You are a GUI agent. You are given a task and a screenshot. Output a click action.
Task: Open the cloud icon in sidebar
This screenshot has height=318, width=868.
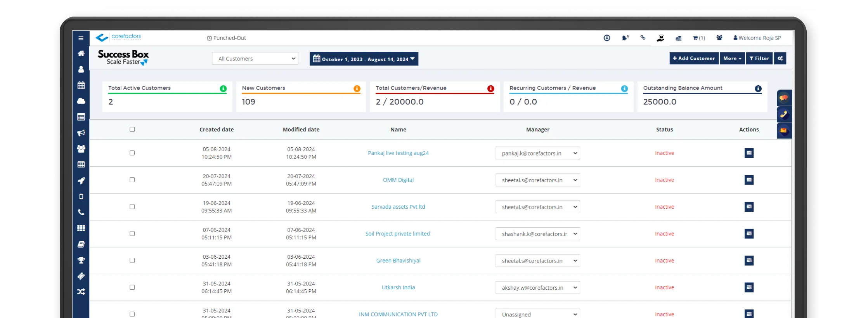pos(81,101)
